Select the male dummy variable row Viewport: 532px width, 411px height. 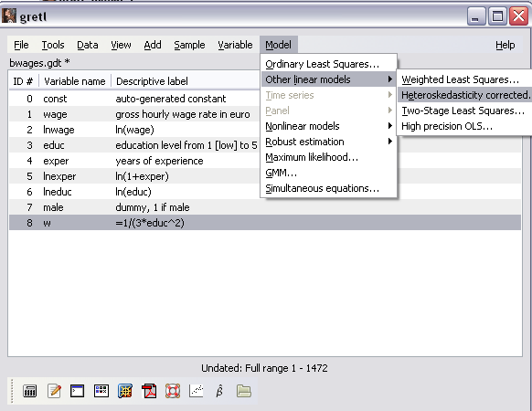(265, 207)
